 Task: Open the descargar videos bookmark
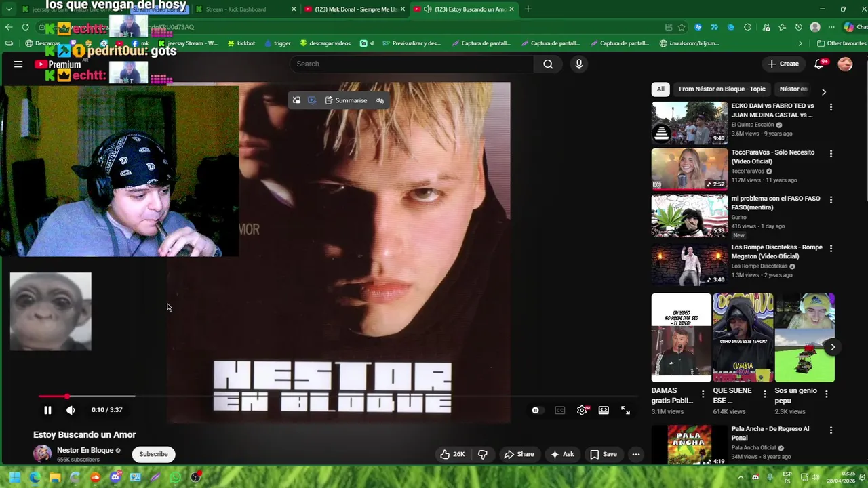(x=325, y=43)
